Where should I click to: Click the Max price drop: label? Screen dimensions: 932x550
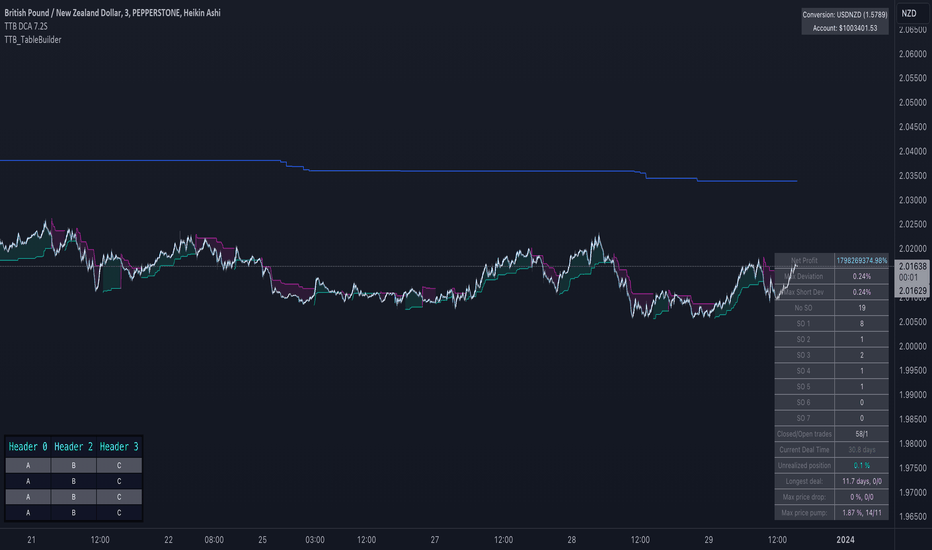click(804, 497)
